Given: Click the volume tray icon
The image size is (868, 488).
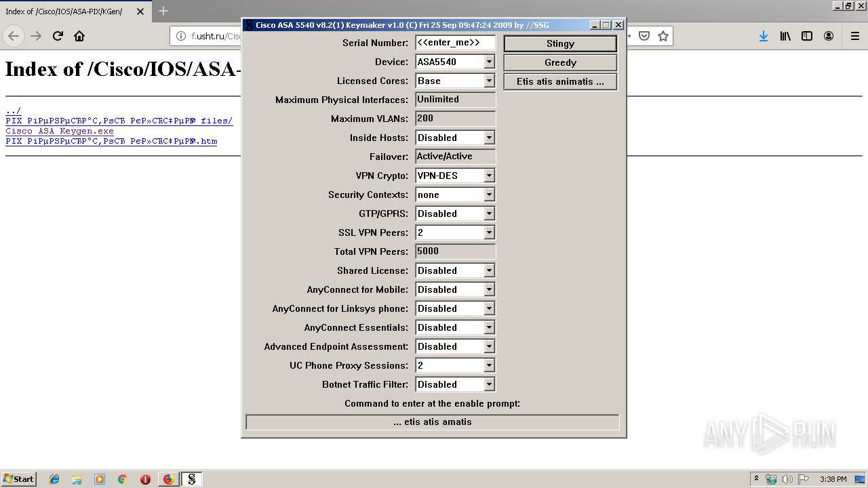Looking at the screenshot, I should point(787,479).
